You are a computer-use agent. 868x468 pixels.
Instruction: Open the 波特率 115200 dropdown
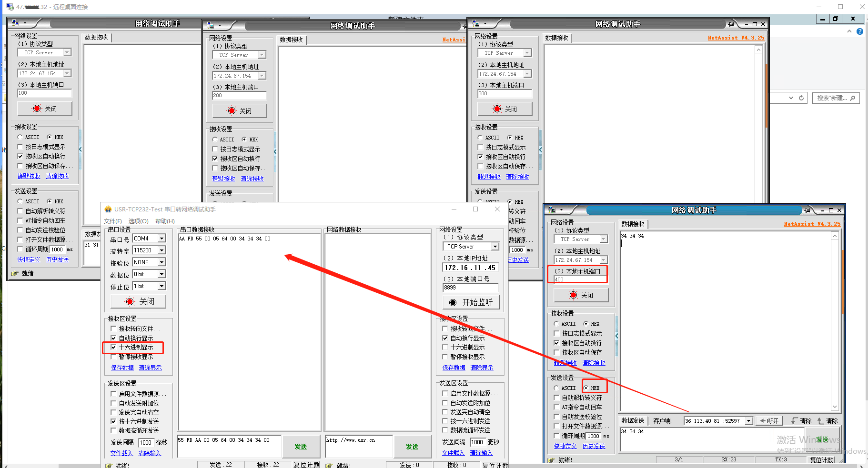click(x=161, y=250)
